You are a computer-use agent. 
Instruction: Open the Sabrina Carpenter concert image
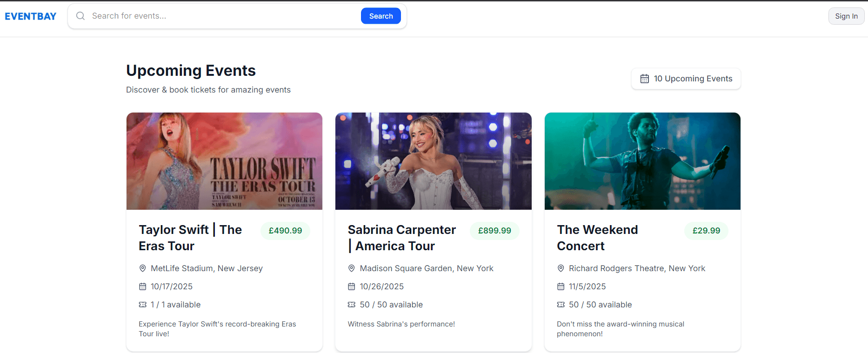click(x=433, y=161)
